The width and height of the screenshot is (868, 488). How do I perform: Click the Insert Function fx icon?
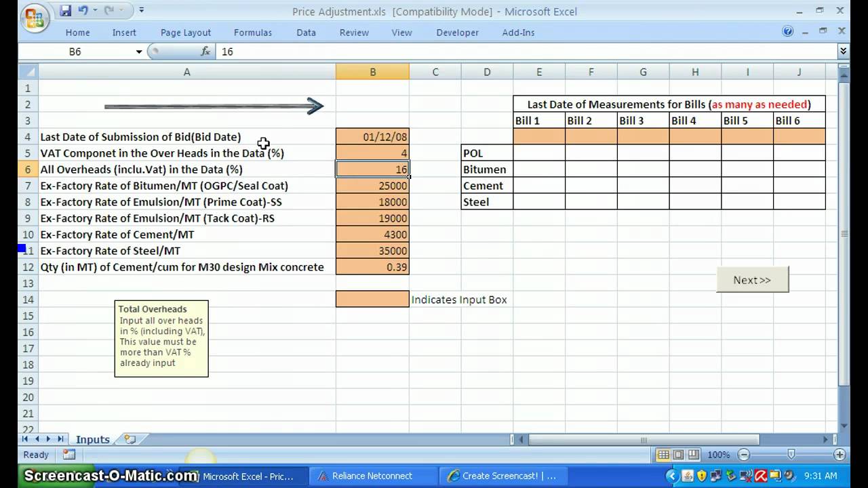point(205,52)
